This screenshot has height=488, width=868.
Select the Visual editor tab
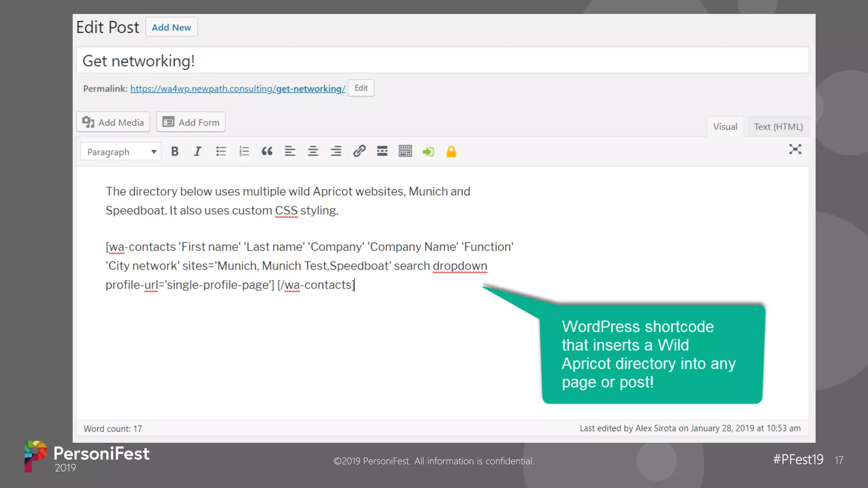(725, 127)
